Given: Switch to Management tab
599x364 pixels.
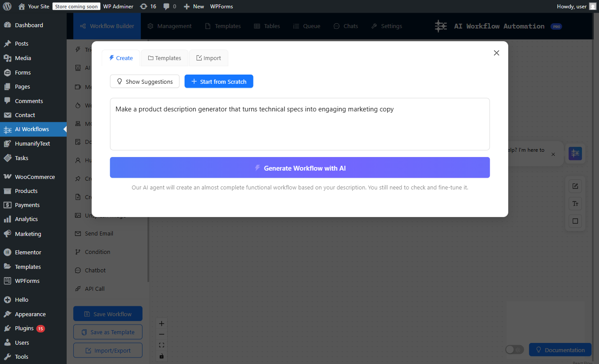Looking at the screenshot, I should 170,26.
